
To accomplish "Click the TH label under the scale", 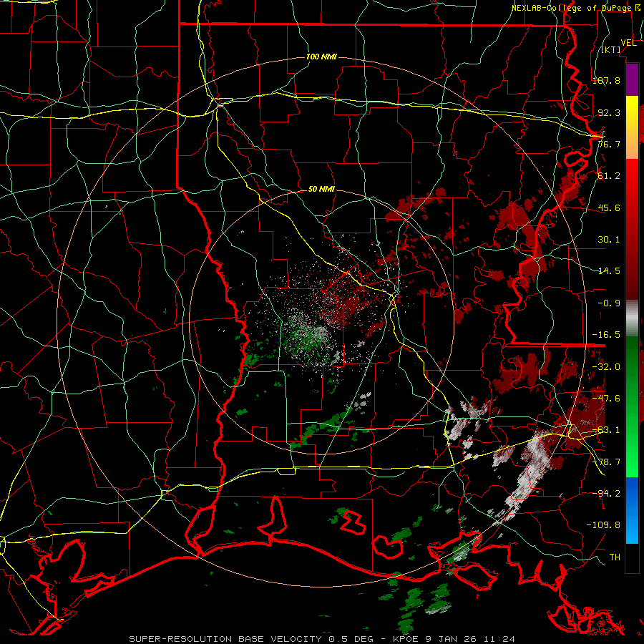I will [x=615, y=557].
